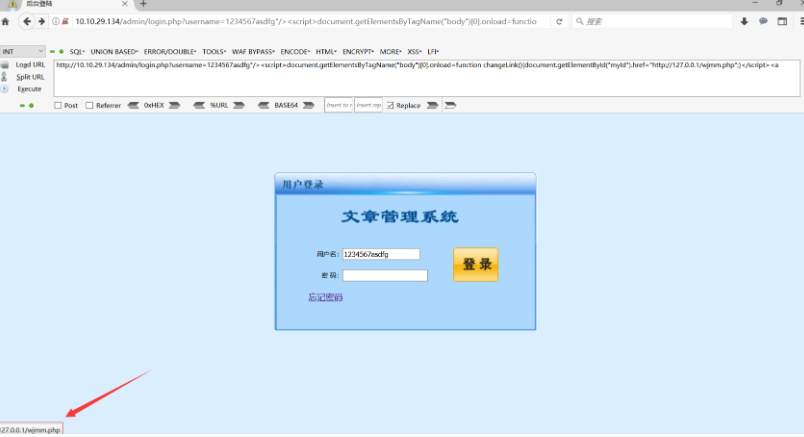Focus the browser search box
This screenshot has height=437, width=804.
[x=651, y=22]
